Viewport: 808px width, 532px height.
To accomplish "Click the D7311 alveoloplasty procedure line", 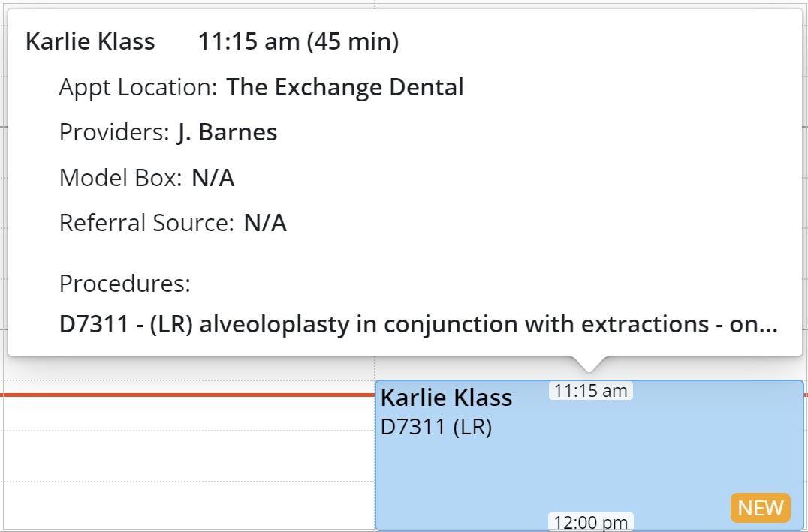I will pos(418,325).
